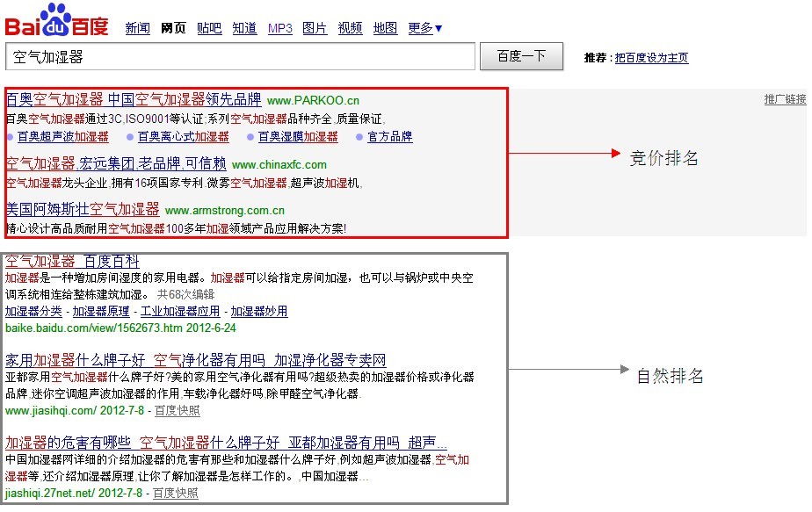The image size is (812, 512).
Task: Click the 百奥离心式加湿器 sublink
Action: coord(184,137)
